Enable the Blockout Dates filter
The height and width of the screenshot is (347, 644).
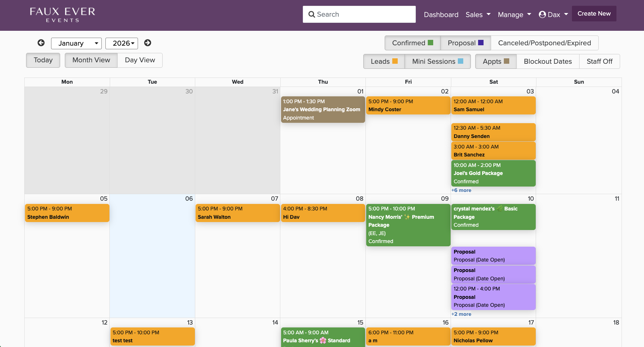[547, 61]
